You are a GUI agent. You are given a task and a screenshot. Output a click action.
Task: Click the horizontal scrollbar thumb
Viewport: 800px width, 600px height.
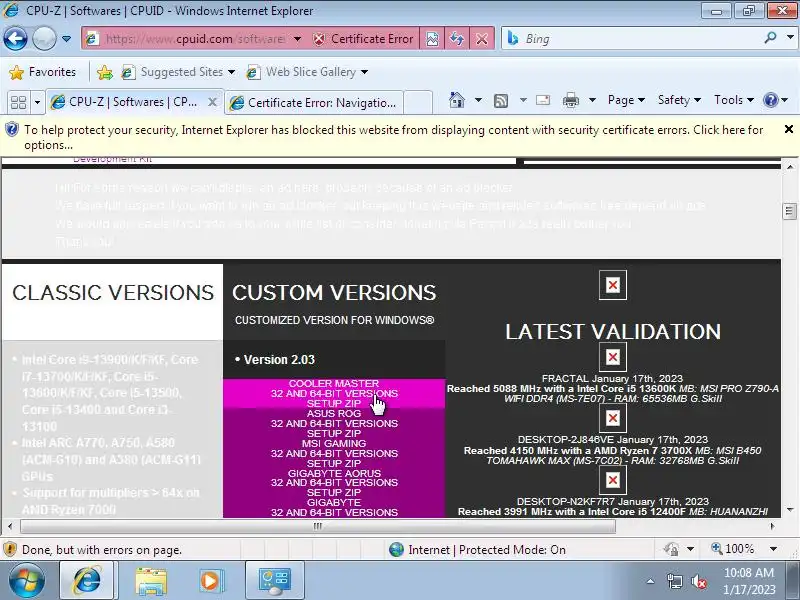[318, 526]
